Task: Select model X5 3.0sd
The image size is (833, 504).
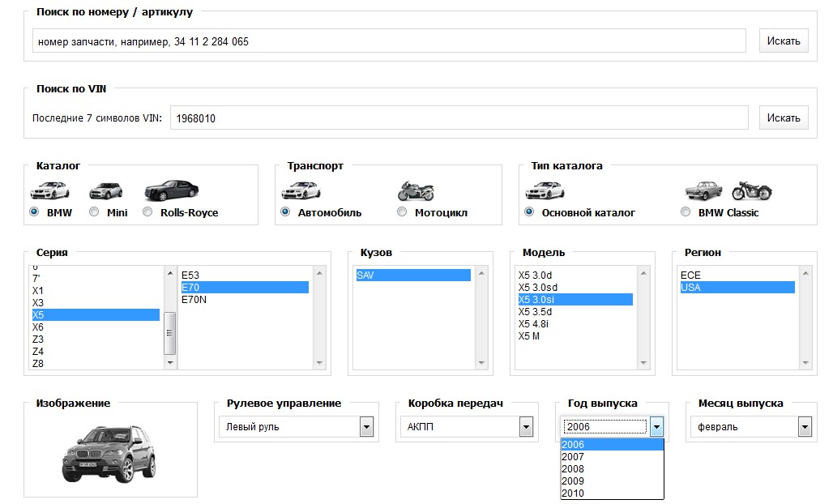Action: [x=575, y=288]
